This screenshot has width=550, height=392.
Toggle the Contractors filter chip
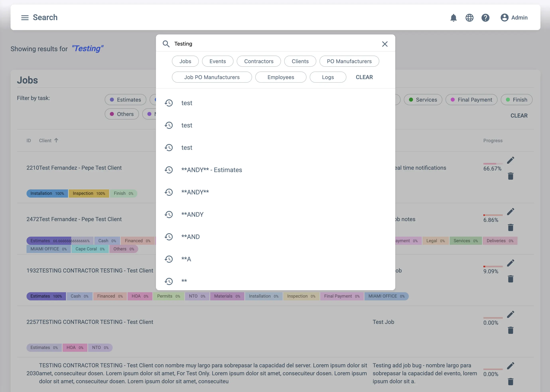(259, 61)
